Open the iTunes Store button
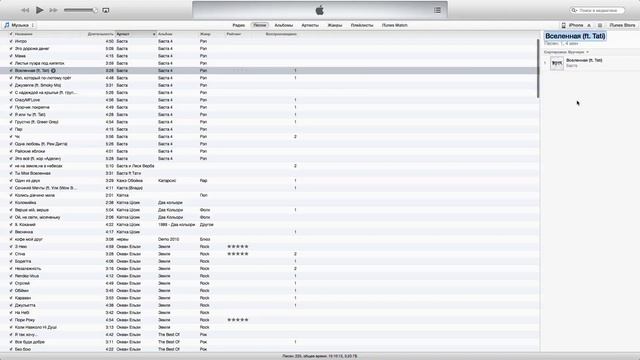This screenshot has height=360, width=640. point(622,25)
